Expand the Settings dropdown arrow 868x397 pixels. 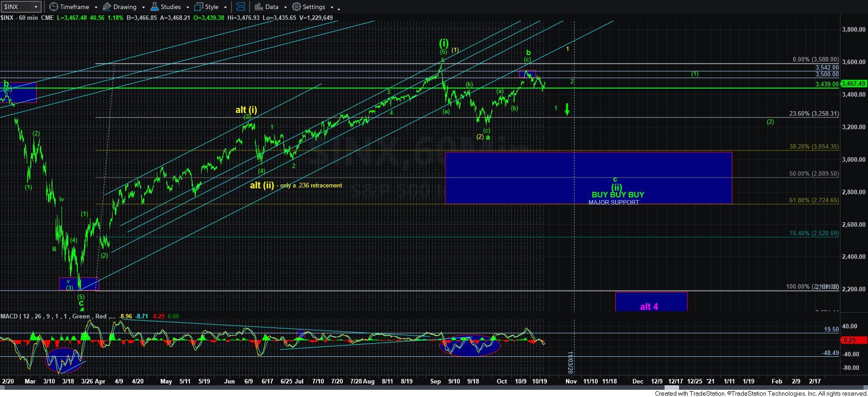click(x=332, y=7)
